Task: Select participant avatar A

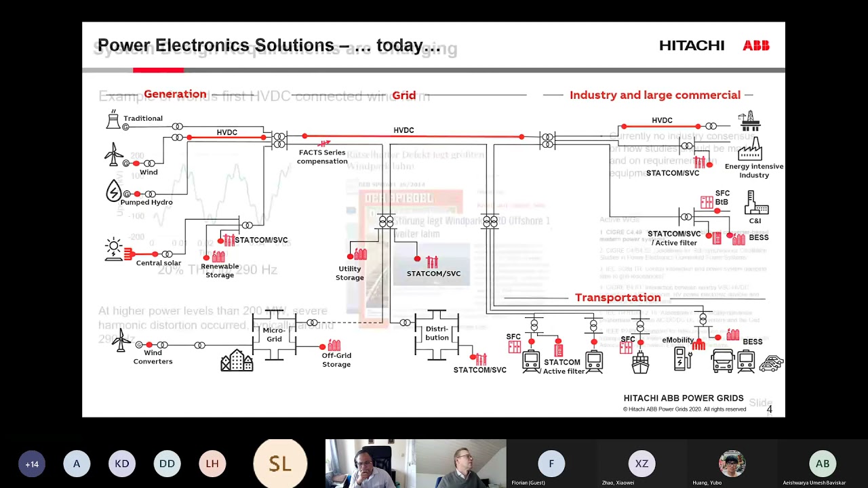Action: point(77,464)
